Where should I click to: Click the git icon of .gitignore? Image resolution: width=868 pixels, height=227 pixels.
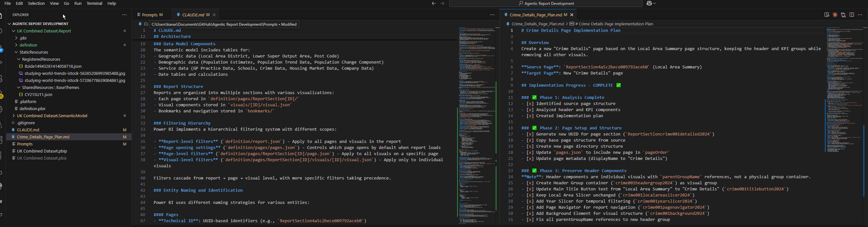click(x=13, y=123)
